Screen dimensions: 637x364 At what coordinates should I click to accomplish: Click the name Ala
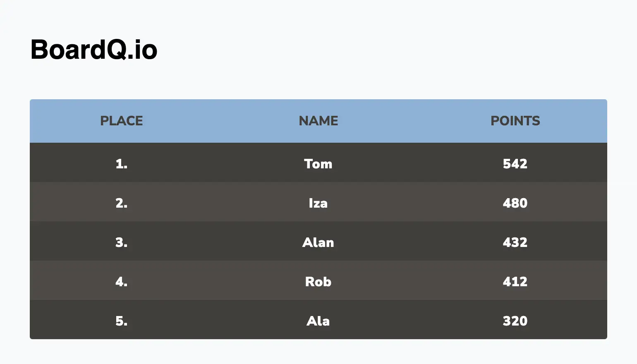318,321
